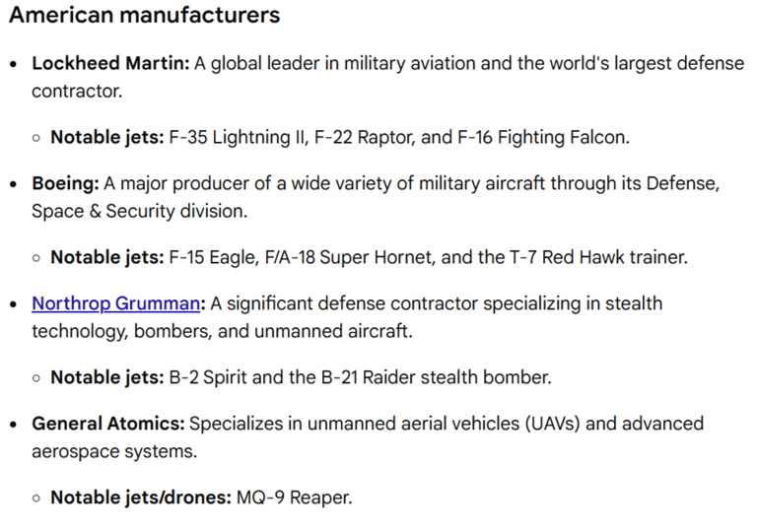The image size is (757, 532).
Task: Click the bullet point beside General Atomics
Action: pyautogui.click(x=14, y=425)
